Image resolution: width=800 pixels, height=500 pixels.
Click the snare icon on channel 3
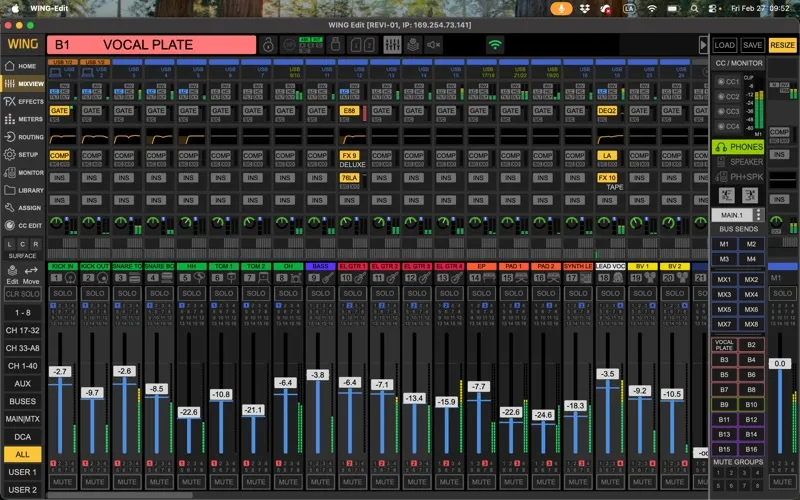click(x=134, y=278)
